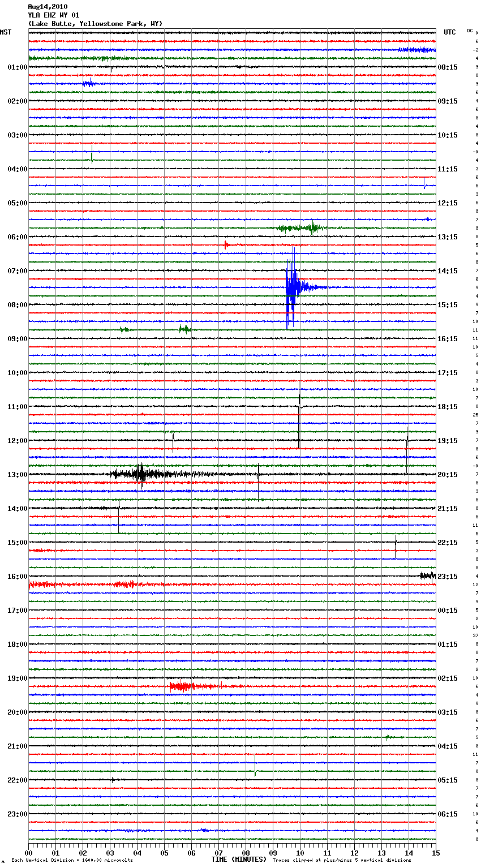The height and width of the screenshot is (868, 481).
Task: Click the 18:15 UTC time label
Action: tap(448, 407)
